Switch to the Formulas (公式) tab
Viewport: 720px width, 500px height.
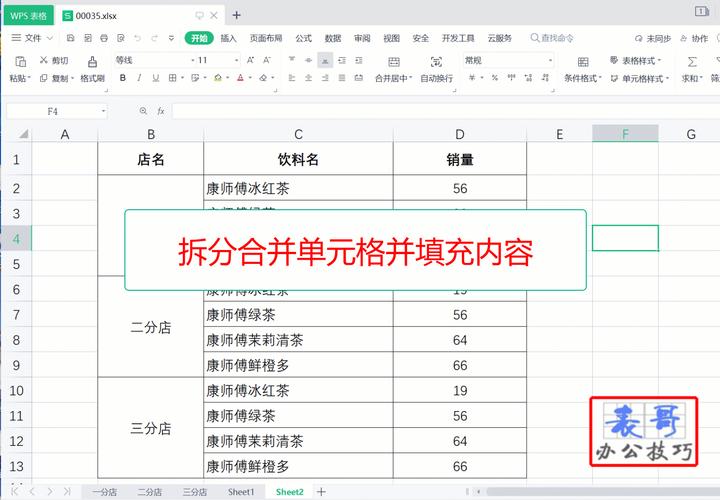(x=304, y=38)
